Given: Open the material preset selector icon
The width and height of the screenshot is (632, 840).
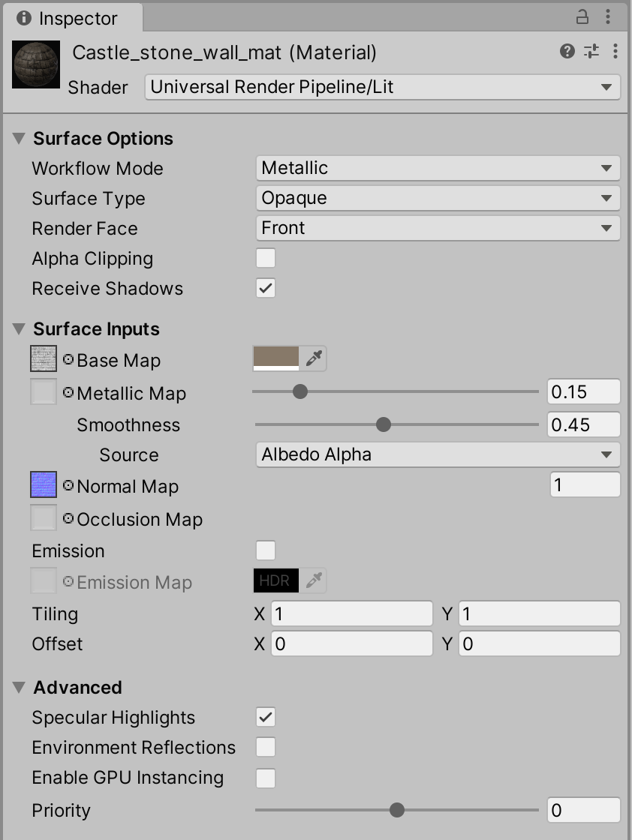Looking at the screenshot, I should coord(591,51).
